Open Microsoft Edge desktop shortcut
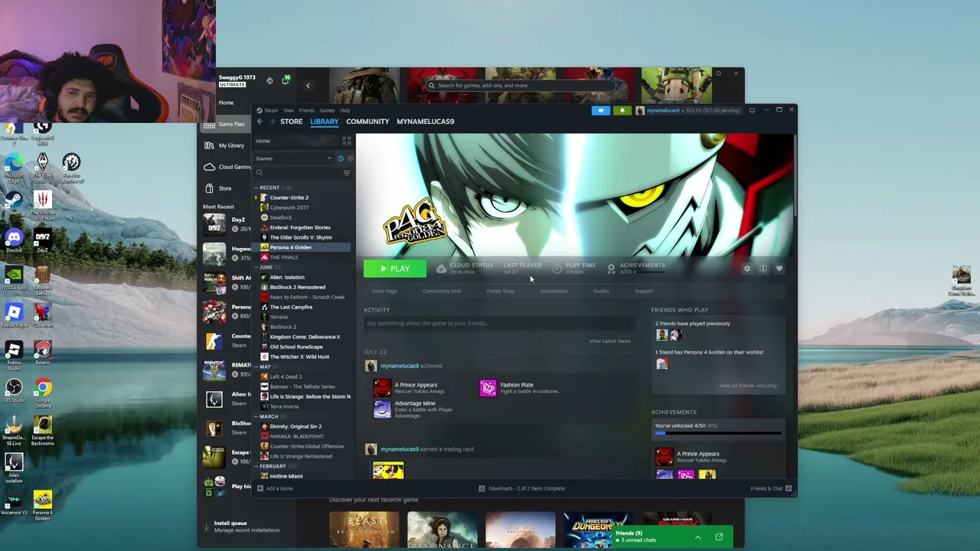This screenshot has width=980, height=551. point(14,168)
